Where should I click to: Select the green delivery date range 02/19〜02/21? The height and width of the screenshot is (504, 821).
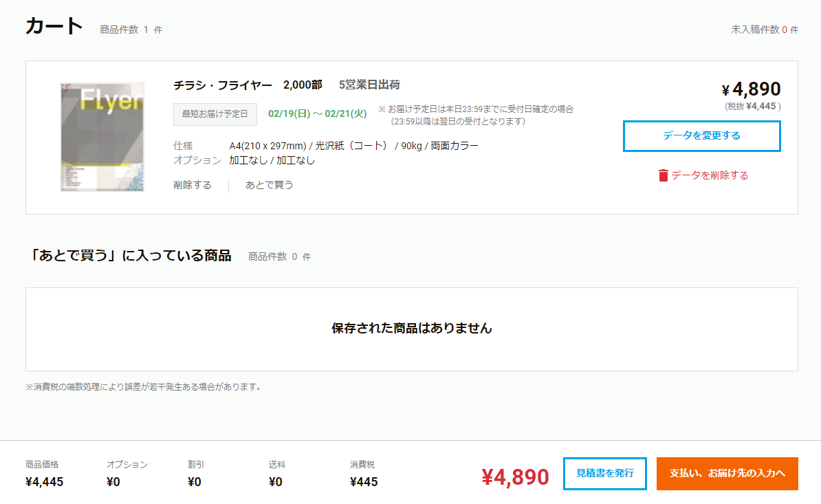[x=317, y=114]
